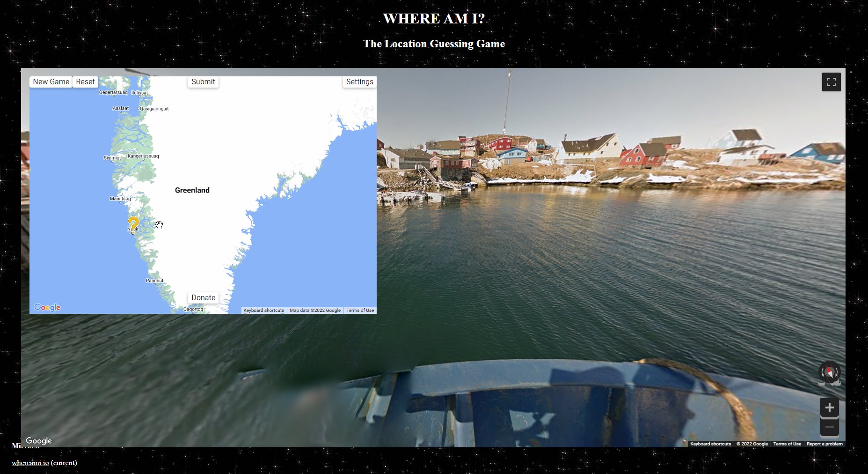Image resolution: width=868 pixels, height=474 pixels.
Task: Open the mini-map Terms of Use link
Action: (360, 310)
